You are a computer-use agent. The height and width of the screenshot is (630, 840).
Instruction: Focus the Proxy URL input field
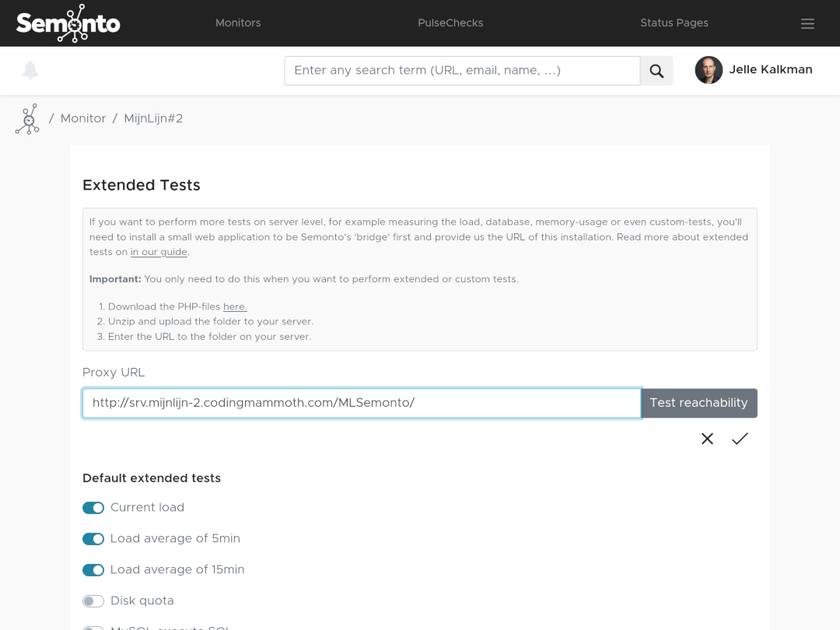(x=362, y=403)
